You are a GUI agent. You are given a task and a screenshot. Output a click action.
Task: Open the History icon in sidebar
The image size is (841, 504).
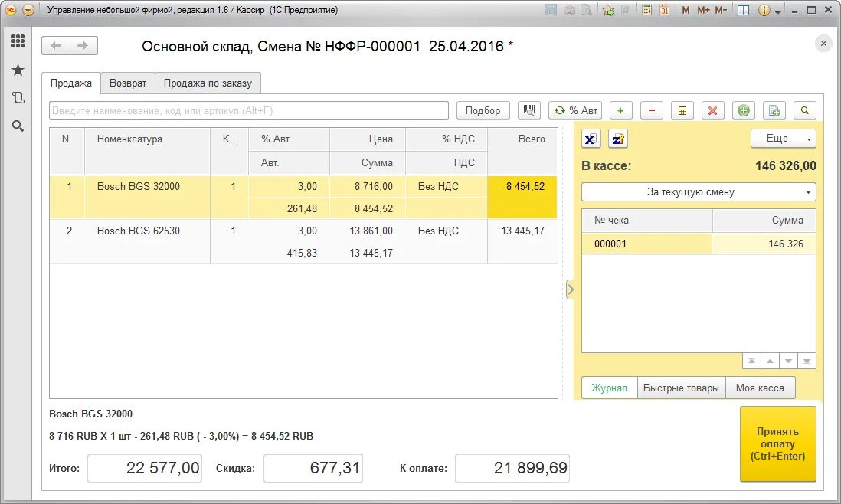click(x=18, y=97)
